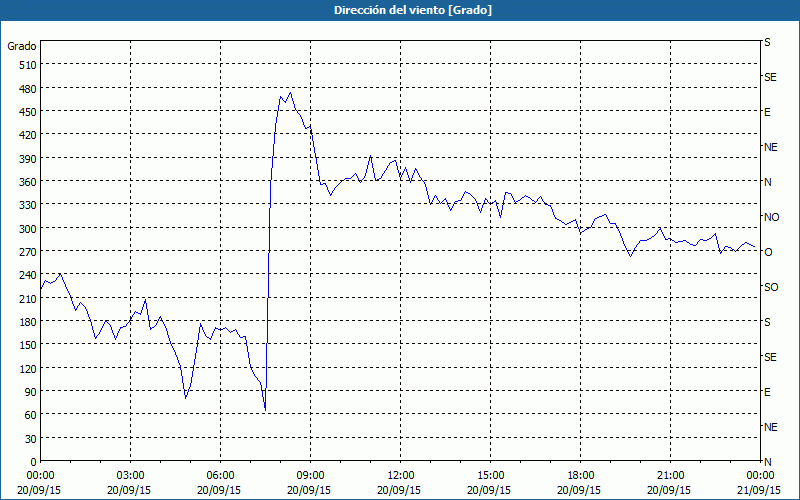Viewport: 800px width, 500px height.
Task: Select the 180 degree axis value
Action: 29,322
